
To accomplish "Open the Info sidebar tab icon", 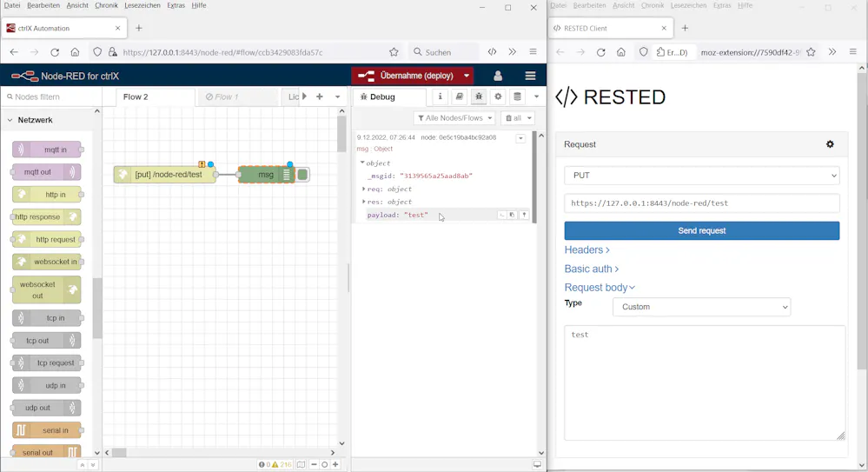I will click(441, 96).
